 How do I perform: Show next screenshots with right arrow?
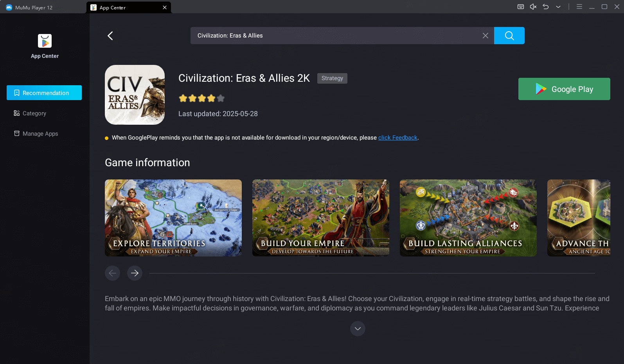pos(135,273)
